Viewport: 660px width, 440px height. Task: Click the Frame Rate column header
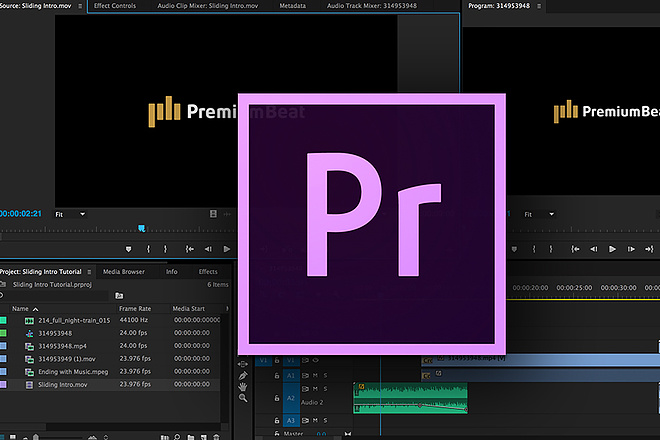135,309
